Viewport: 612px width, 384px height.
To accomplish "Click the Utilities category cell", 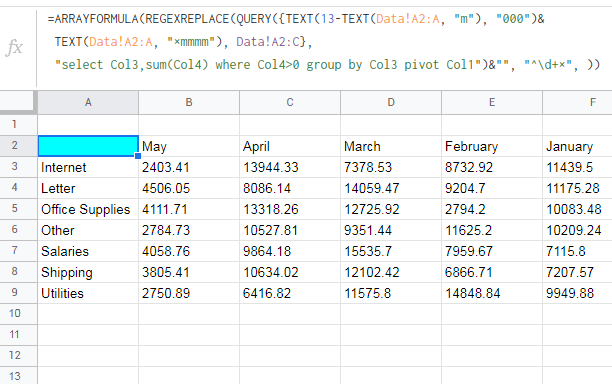I will [x=88, y=293].
